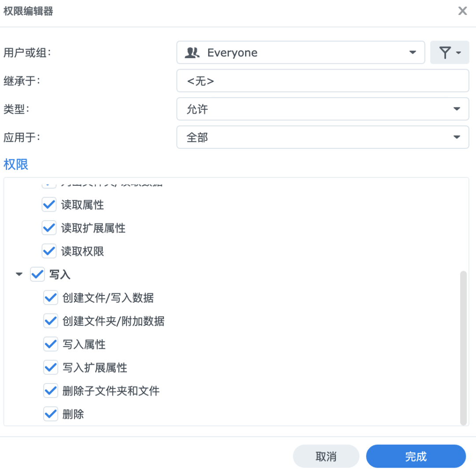
Task: Uncheck the 删除 permission checkbox
Action: coord(51,414)
